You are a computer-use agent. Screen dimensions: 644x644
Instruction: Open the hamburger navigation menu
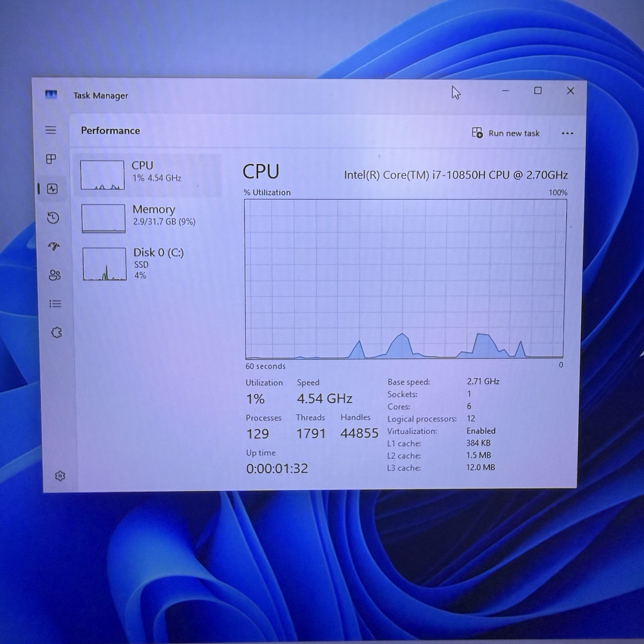point(51,130)
